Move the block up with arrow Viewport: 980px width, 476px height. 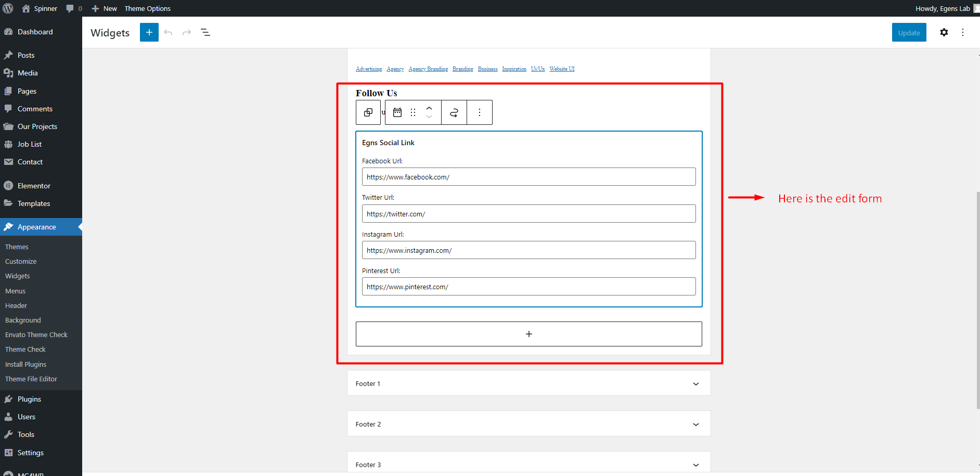(x=429, y=108)
